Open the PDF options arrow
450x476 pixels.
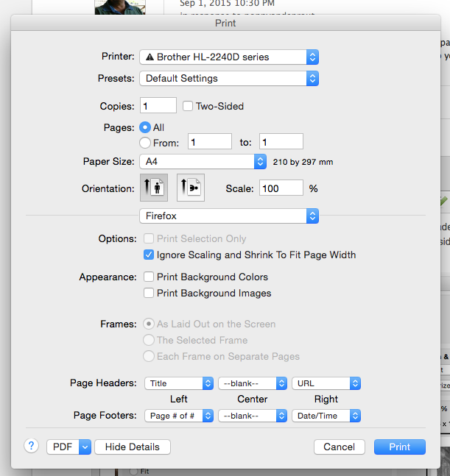(x=85, y=447)
